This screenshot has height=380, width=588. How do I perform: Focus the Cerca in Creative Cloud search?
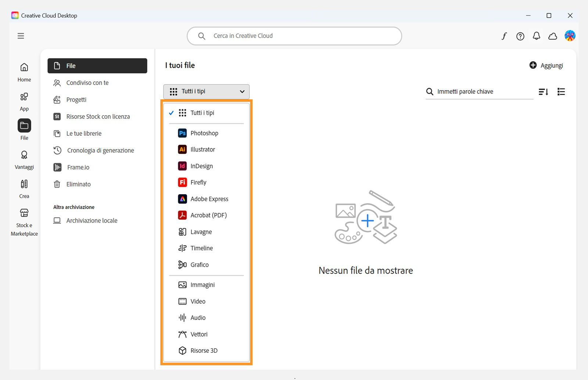click(x=294, y=36)
